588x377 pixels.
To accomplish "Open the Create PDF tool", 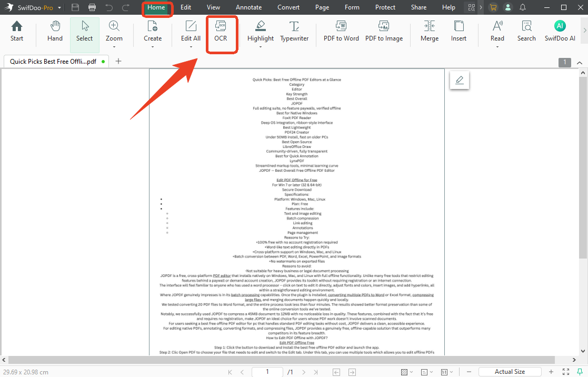I will (153, 32).
